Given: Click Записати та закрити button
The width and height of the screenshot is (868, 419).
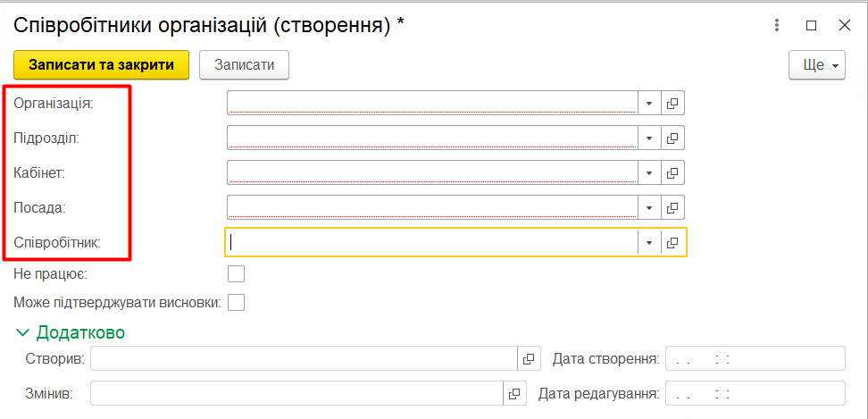Looking at the screenshot, I should 101,65.
